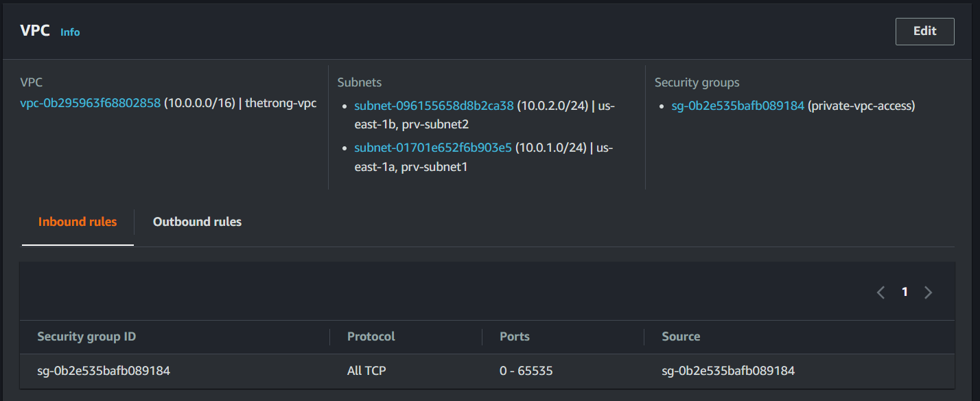Switch to the Outbound rules tab

coord(197,221)
